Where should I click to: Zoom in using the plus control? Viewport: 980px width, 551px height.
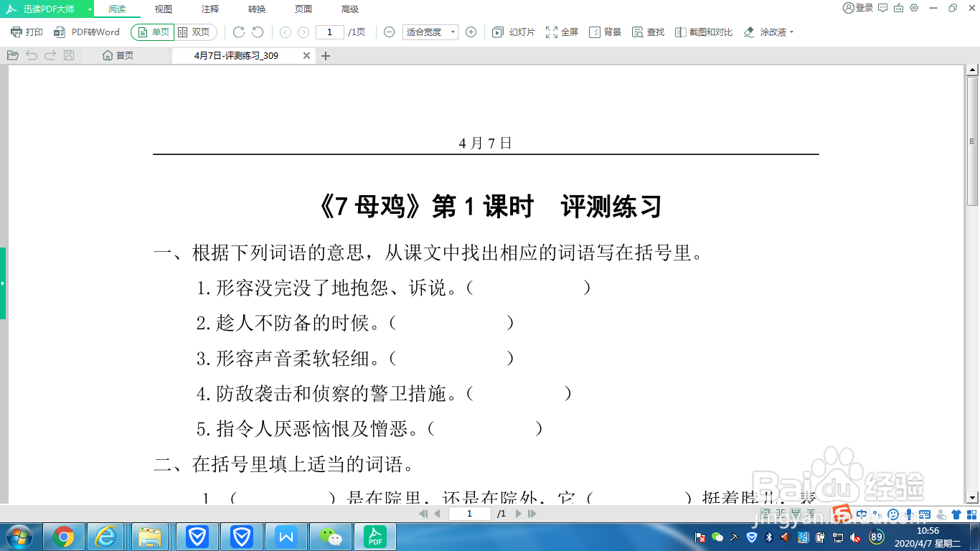[470, 32]
